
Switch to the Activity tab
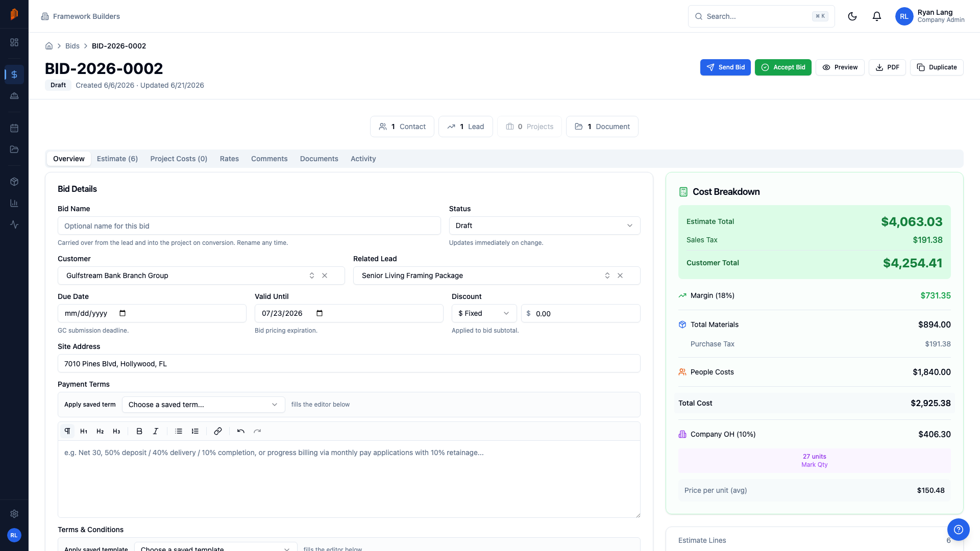[363, 159]
